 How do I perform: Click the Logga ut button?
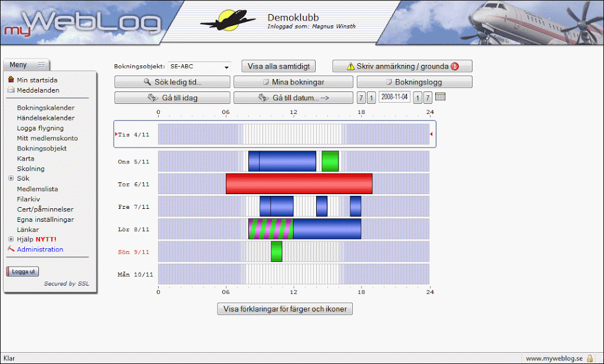(x=23, y=271)
